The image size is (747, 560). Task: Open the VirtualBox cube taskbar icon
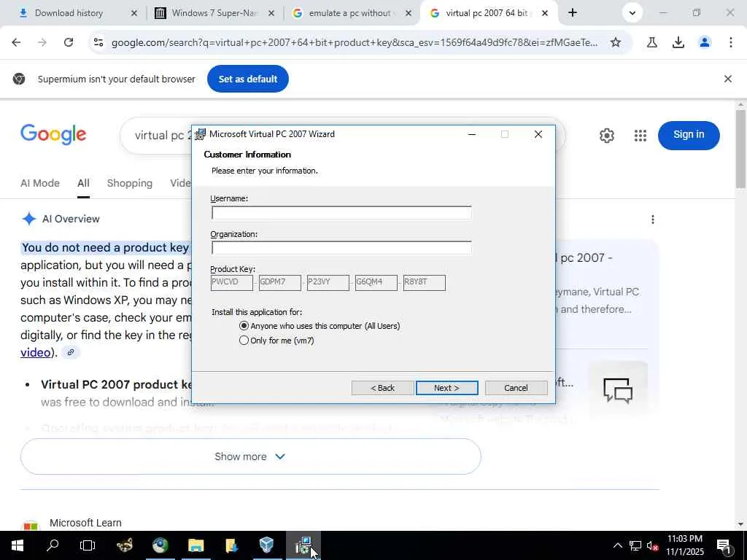(x=267, y=545)
